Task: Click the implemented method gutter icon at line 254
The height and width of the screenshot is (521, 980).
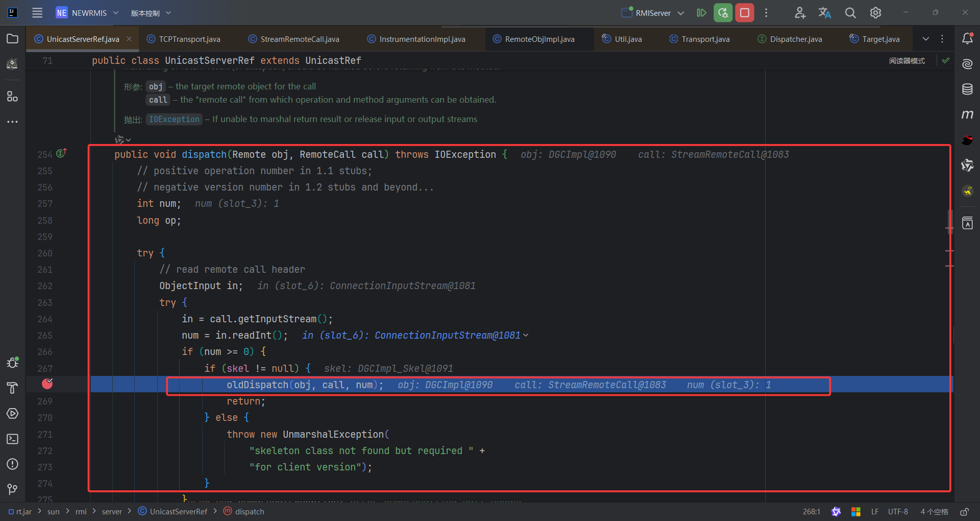Action: pos(61,153)
